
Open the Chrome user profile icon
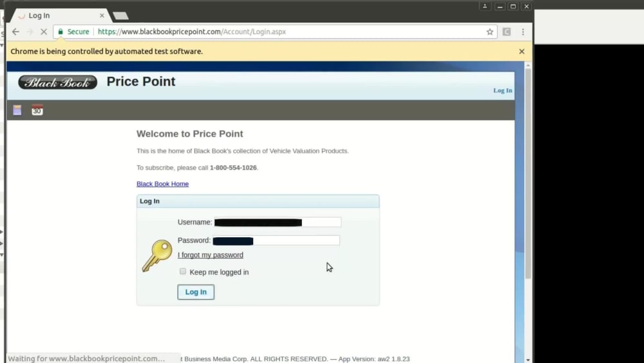click(x=485, y=6)
